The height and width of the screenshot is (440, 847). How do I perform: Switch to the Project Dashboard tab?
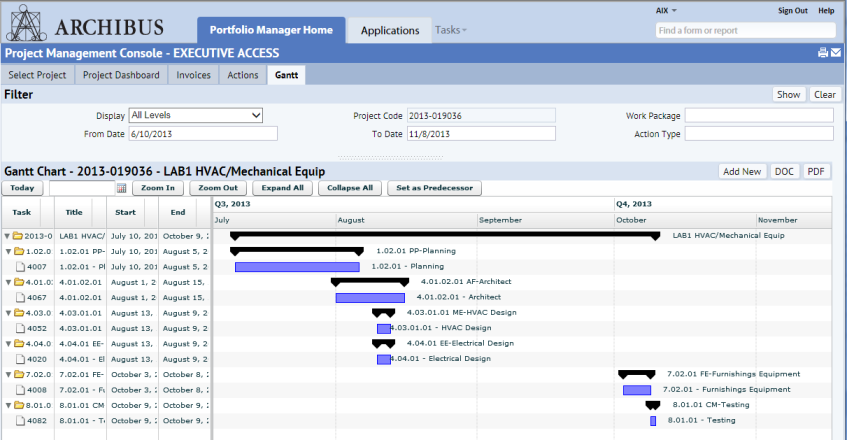coord(121,75)
